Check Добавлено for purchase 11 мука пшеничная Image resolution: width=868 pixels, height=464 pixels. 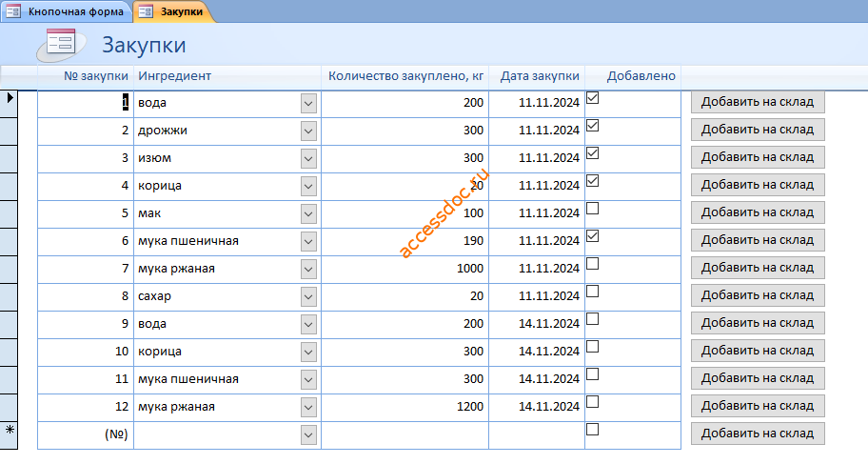(592, 374)
